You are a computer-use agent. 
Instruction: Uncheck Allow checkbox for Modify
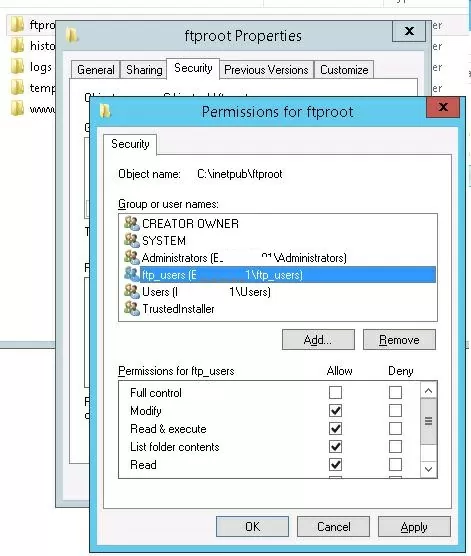(335, 411)
